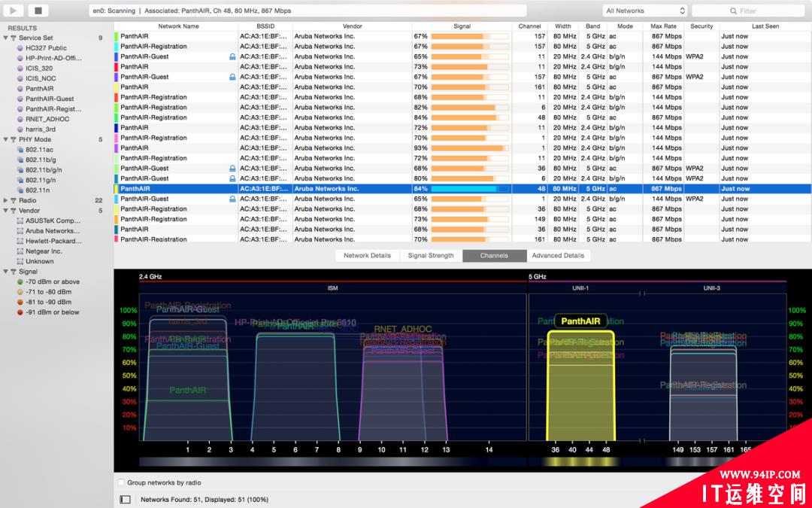The width and height of the screenshot is (812, 508).
Task: Open the All Networks dropdown
Action: coord(645,11)
